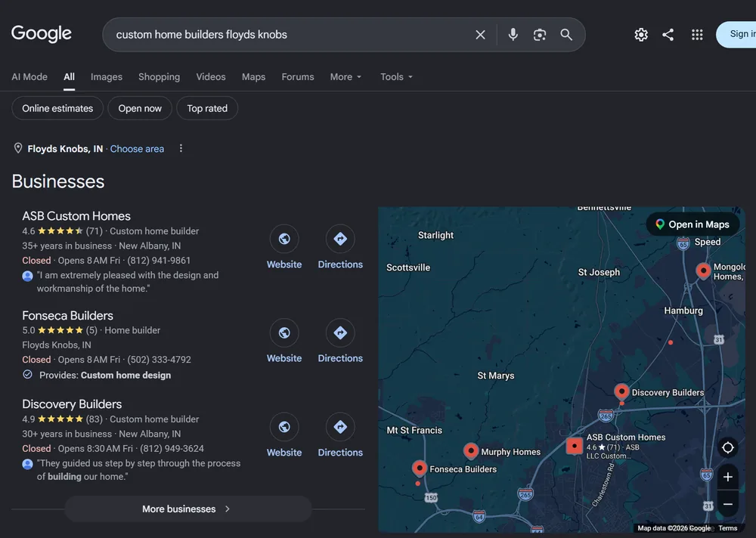
Task: Click Mongolc Homes map pin
Action: 703,271
